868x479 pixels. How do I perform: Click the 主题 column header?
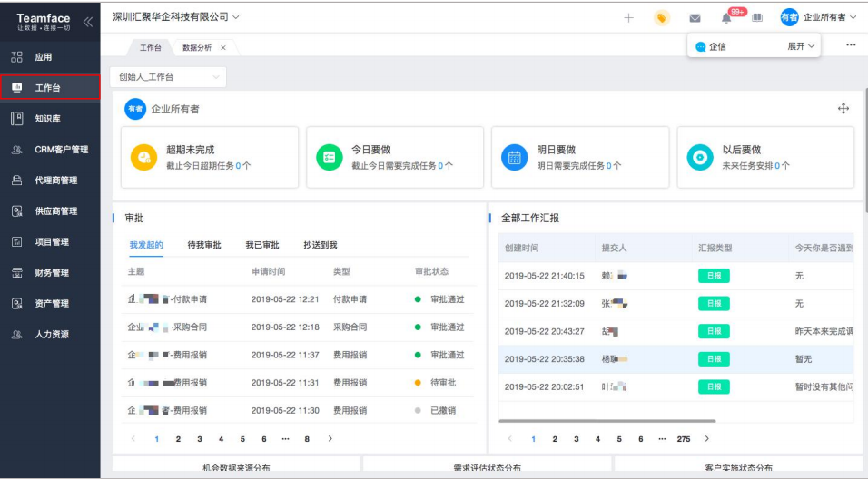pyautogui.click(x=136, y=271)
